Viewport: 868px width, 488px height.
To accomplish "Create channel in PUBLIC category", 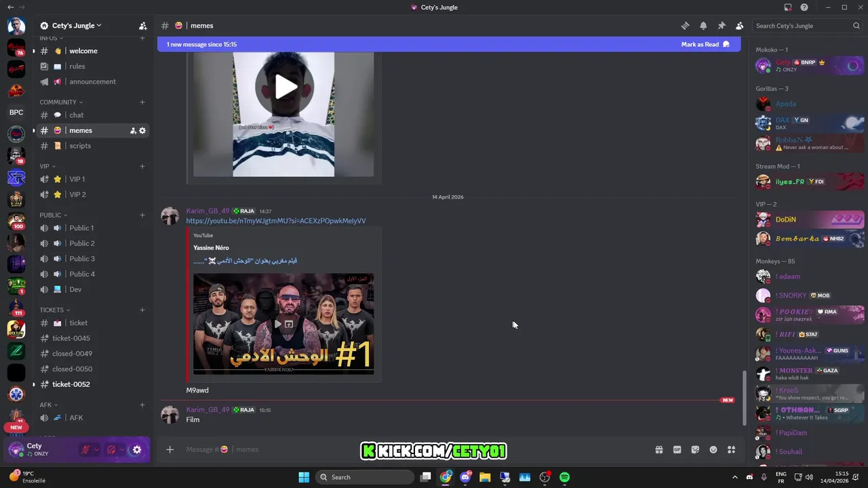I will pos(142,215).
